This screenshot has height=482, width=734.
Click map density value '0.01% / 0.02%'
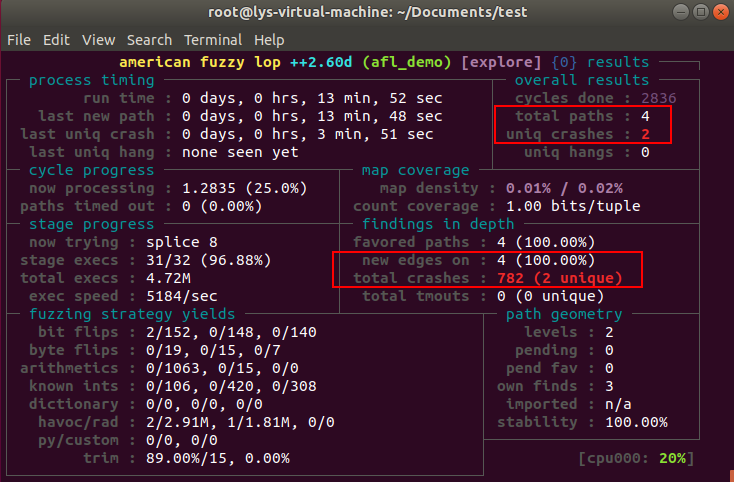[x=564, y=188]
